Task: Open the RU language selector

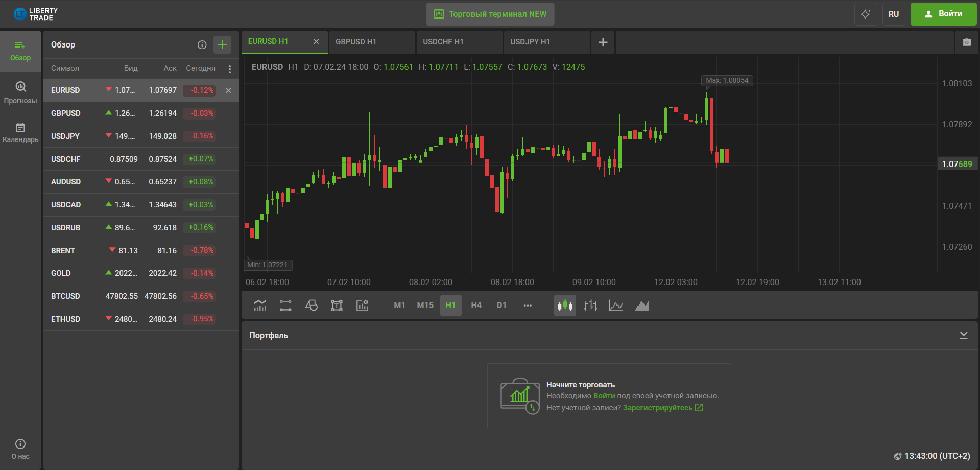Action: (x=893, y=14)
